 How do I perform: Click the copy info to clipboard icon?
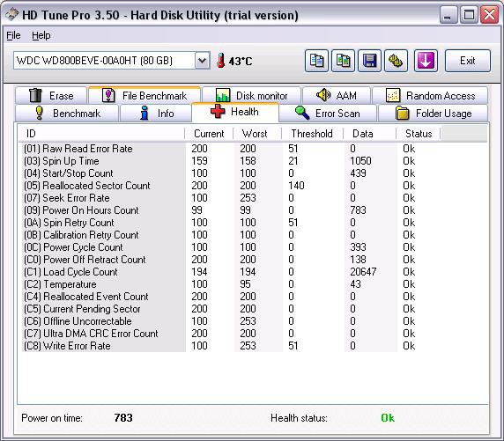pos(316,61)
